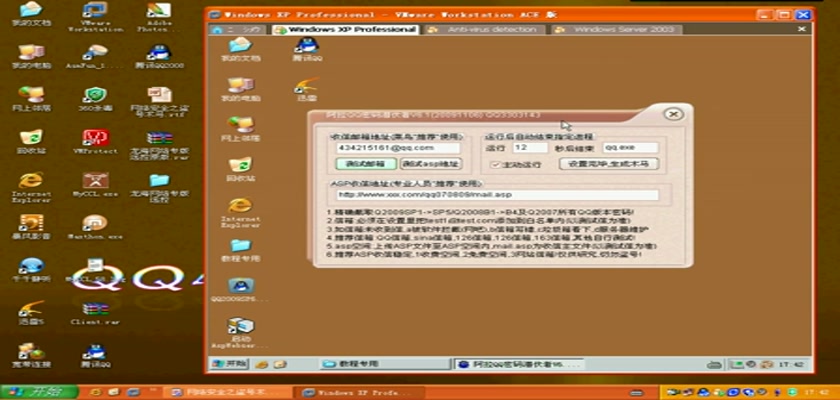Select the QQ2009SP6 installer icon in the VM
This screenshot has width=840, height=400.
click(240, 286)
